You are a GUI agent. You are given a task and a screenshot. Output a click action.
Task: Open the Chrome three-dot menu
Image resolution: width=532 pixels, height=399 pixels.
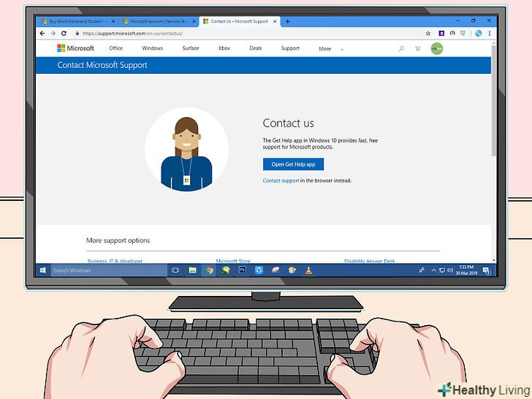[x=490, y=34]
